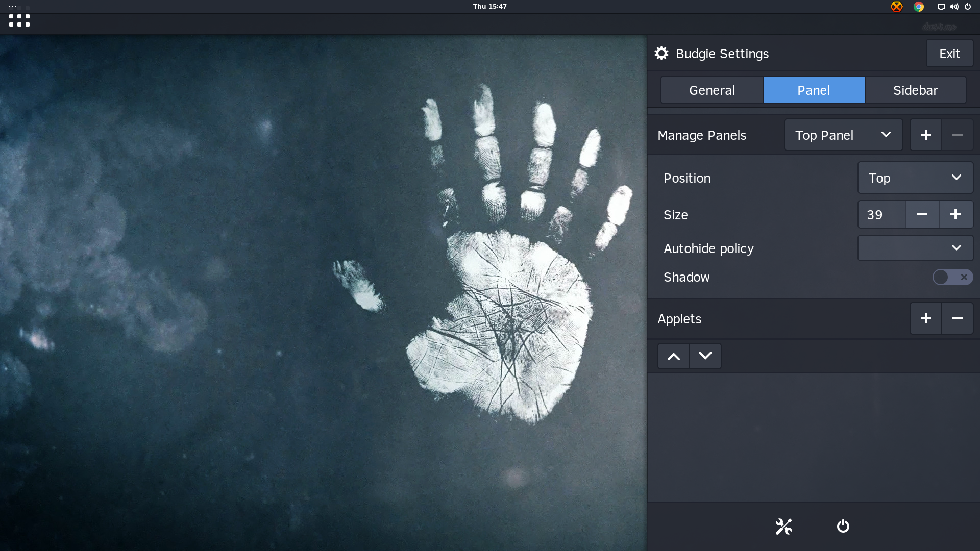Screen dimensions: 980x551
Task: Open system settings tools icon at bottom
Action: pyautogui.click(x=784, y=526)
